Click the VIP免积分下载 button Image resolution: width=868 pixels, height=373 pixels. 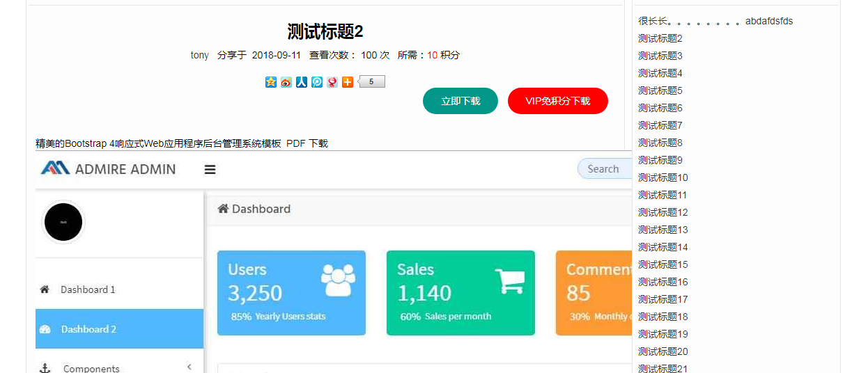click(558, 101)
